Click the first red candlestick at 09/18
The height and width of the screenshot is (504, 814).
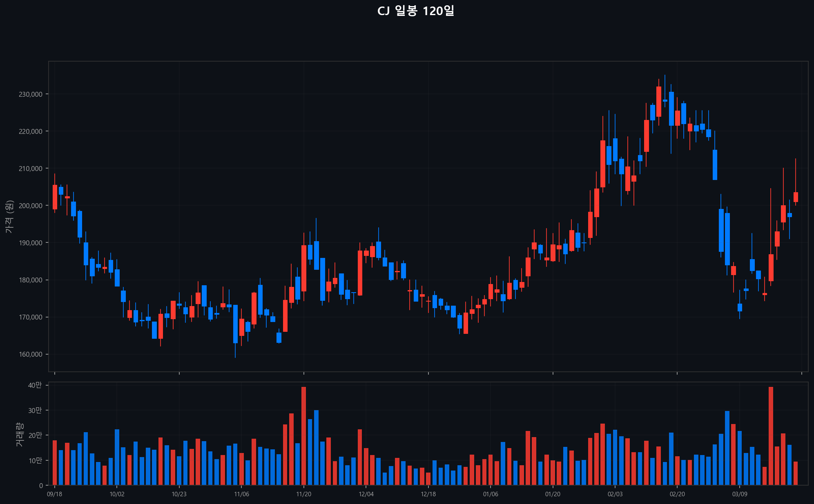[55, 197]
